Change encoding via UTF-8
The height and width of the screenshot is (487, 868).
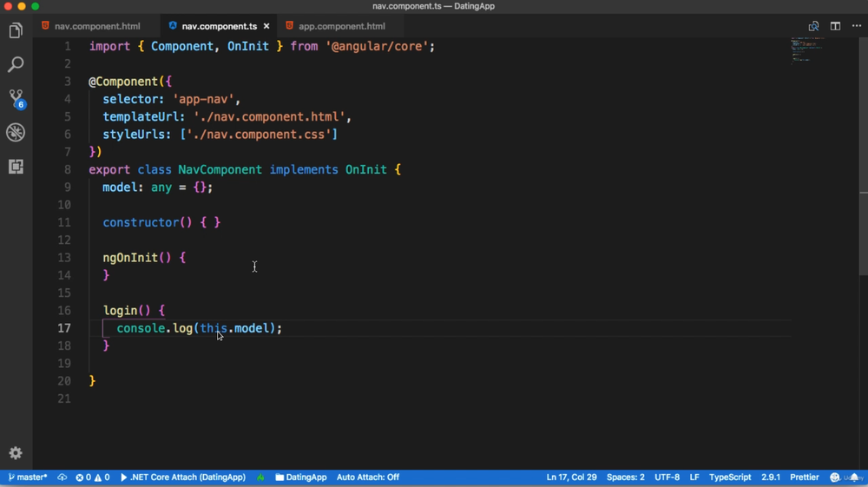pos(667,477)
